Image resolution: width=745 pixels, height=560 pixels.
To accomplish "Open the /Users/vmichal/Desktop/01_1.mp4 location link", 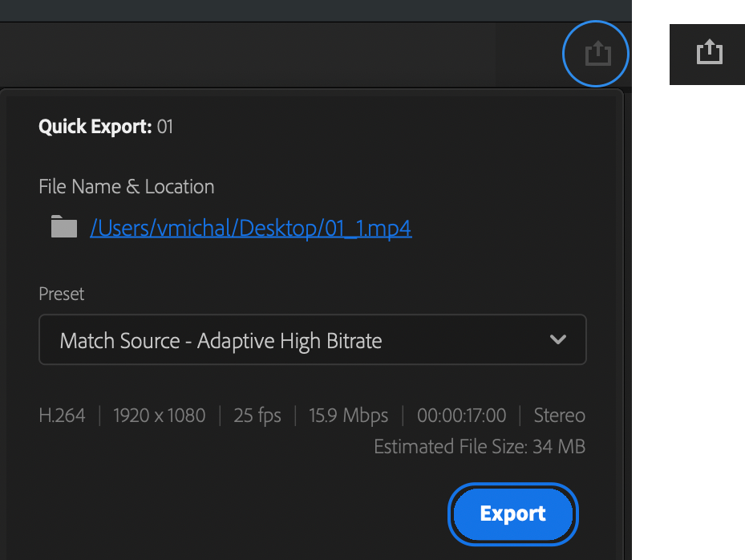I will 250,228.
